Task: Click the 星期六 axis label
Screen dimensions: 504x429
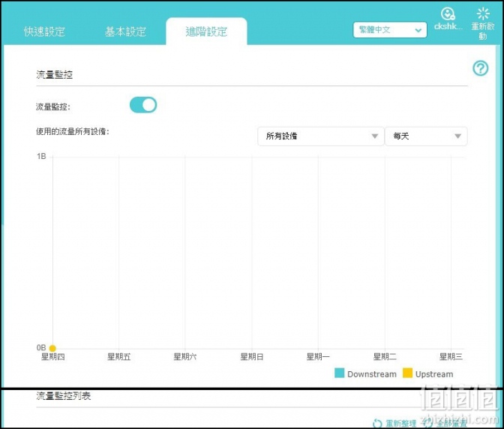Action: pos(185,357)
